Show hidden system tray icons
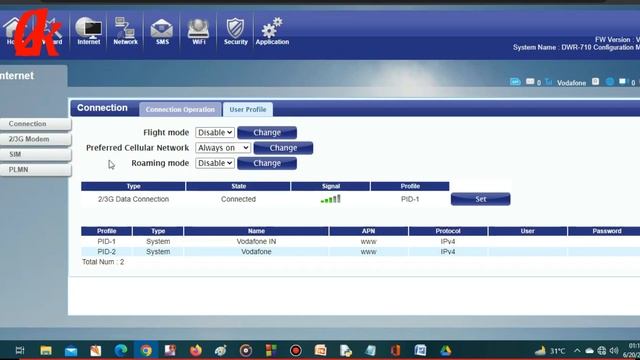640x360 pixels. (x=577, y=350)
